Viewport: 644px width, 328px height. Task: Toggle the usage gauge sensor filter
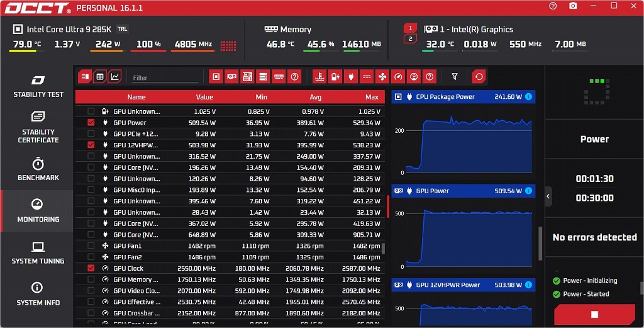click(x=414, y=76)
